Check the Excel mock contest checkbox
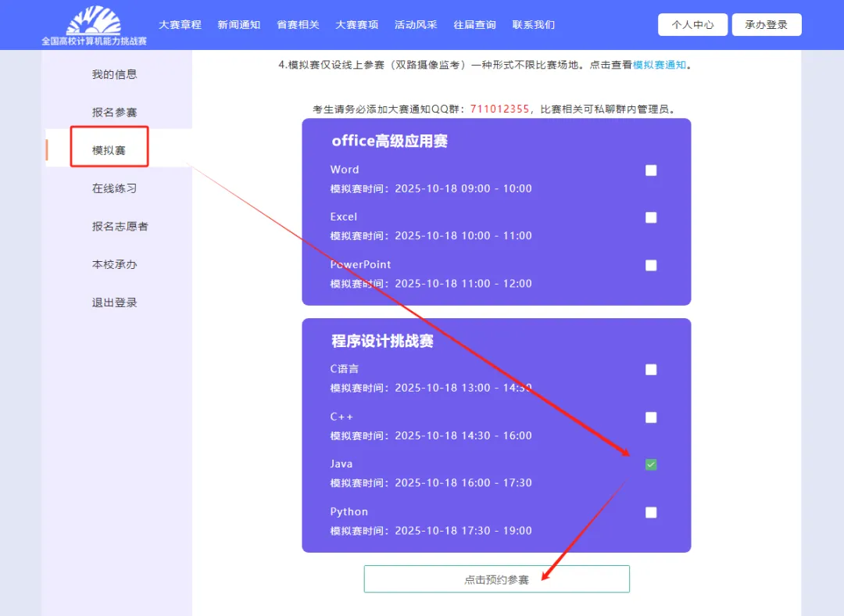This screenshot has width=844, height=616. click(x=651, y=218)
